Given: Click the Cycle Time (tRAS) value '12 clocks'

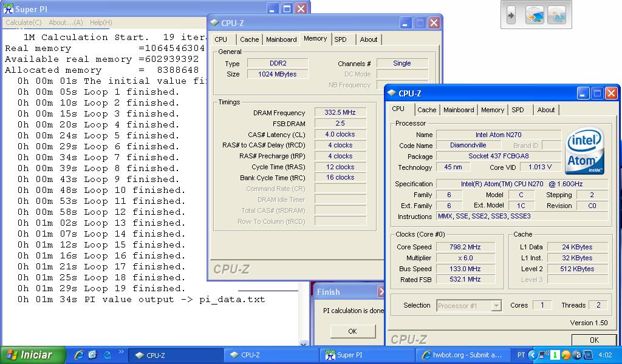Looking at the screenshot, I should pos(340,167).
